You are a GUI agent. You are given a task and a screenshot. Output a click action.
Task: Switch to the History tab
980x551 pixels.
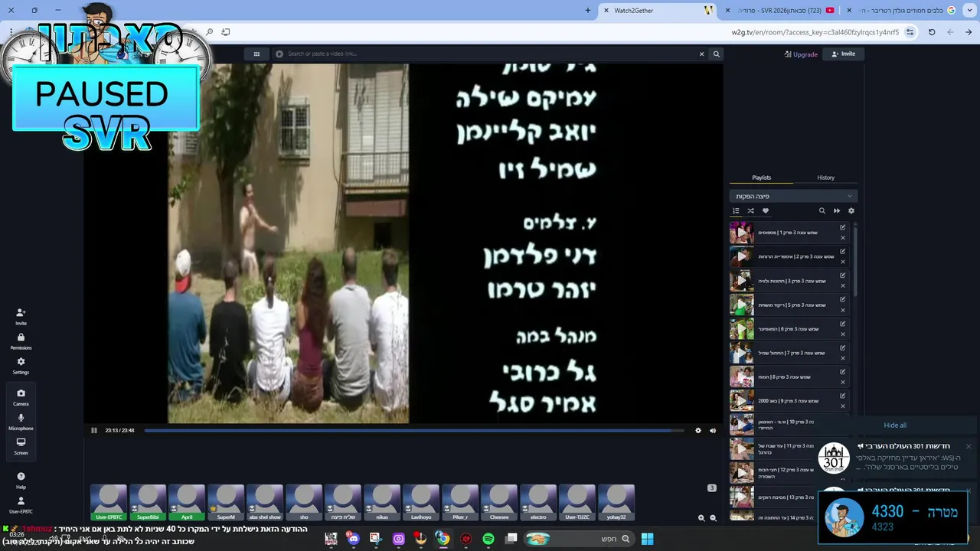coord(825,178)
